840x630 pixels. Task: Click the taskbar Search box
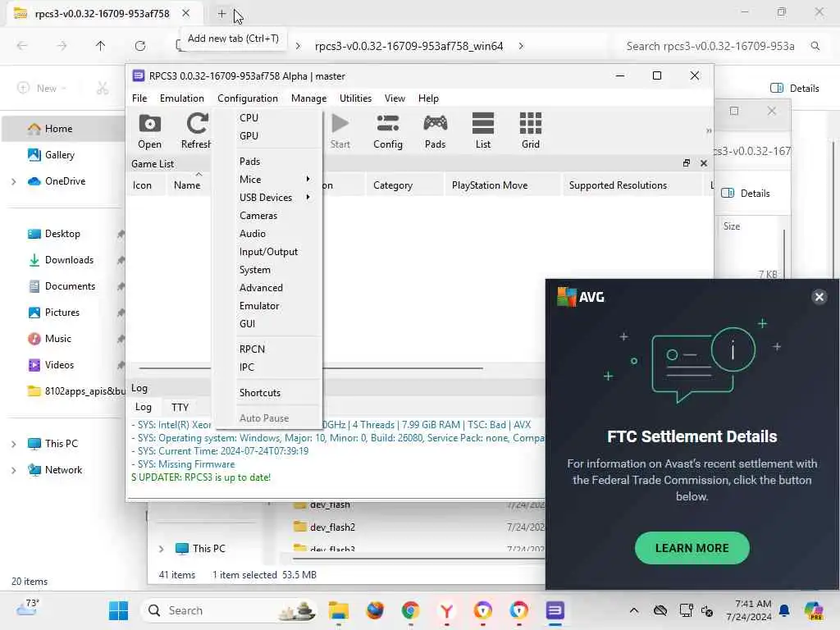[x=230, y=610]
